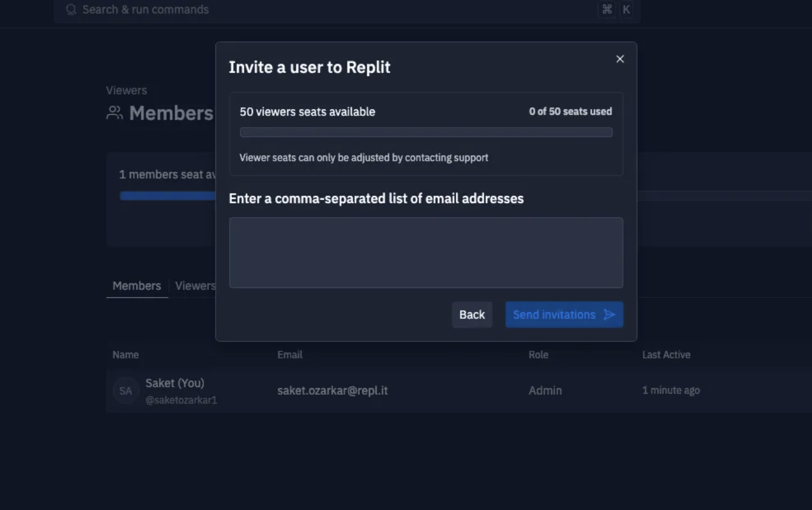Go Back in the invite dialog
The width and height of the screenshot is (812, 510).
(x=472, y=314)
